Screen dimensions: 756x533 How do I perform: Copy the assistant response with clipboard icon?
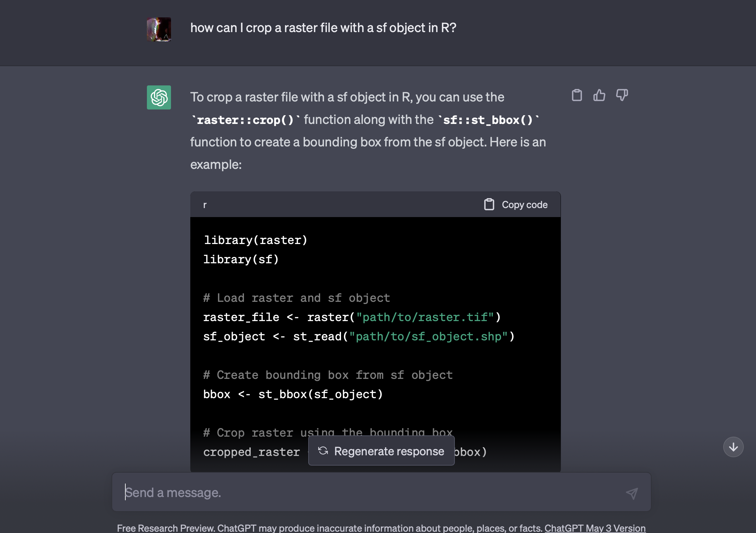[x=577, y=95]
